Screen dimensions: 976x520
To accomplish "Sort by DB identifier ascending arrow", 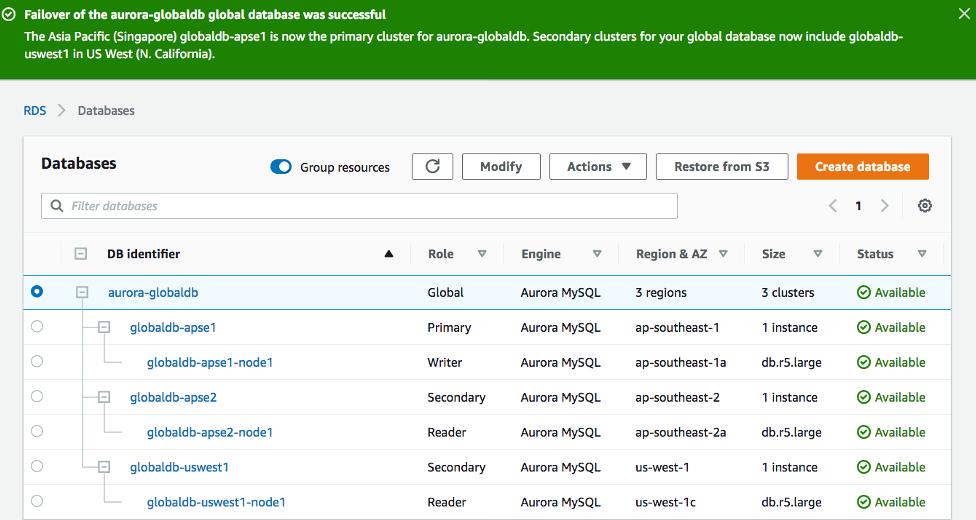I will [x=389, y=253].
